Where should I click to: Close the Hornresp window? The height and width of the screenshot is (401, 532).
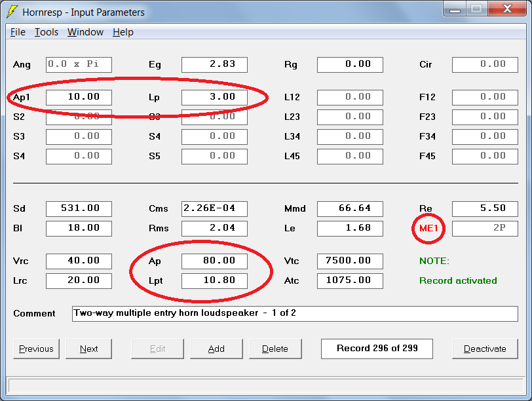click(507, 9)
